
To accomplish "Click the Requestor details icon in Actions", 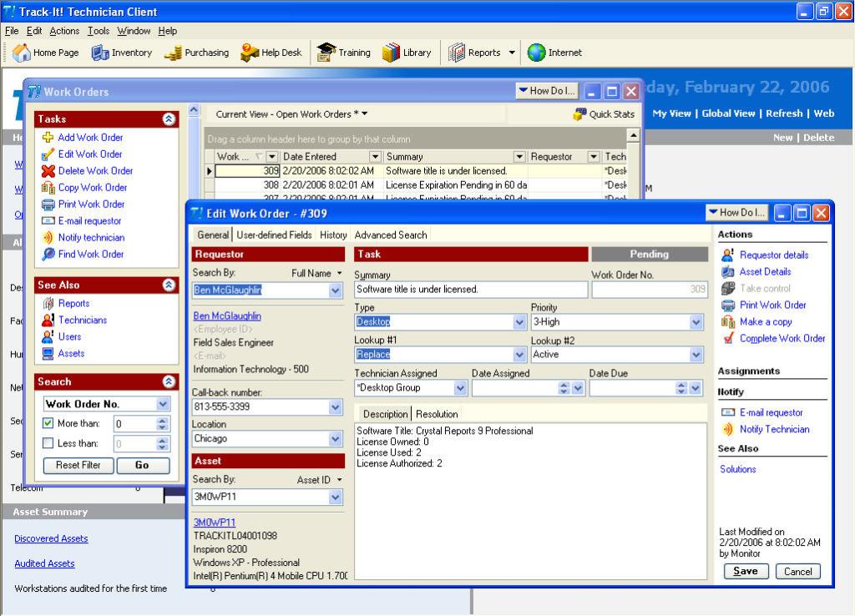I will click(727, 255).
